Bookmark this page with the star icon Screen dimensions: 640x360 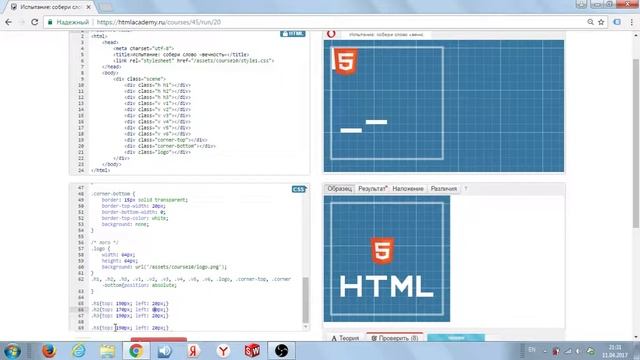pos(601,22)
